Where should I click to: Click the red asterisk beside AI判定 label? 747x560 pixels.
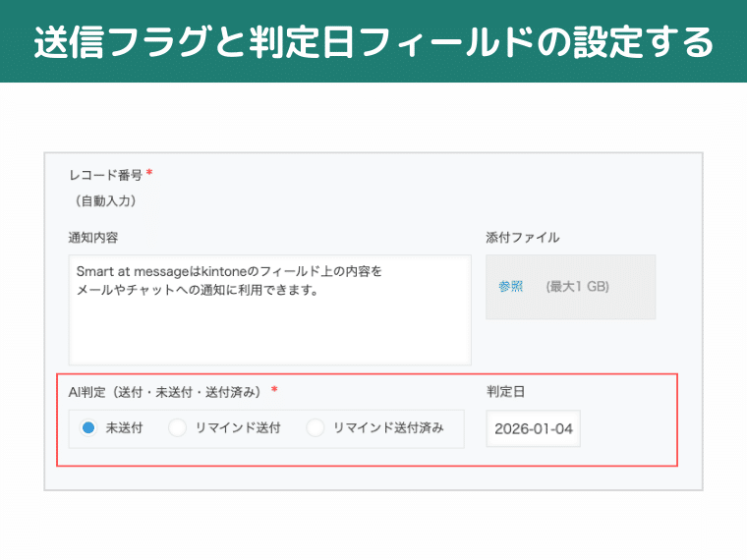click(x=274, y=390)
